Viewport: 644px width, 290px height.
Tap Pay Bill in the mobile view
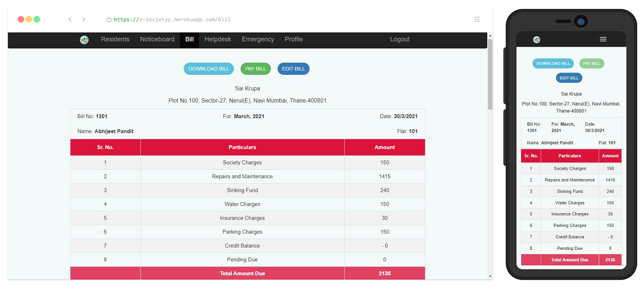point(592,63)
